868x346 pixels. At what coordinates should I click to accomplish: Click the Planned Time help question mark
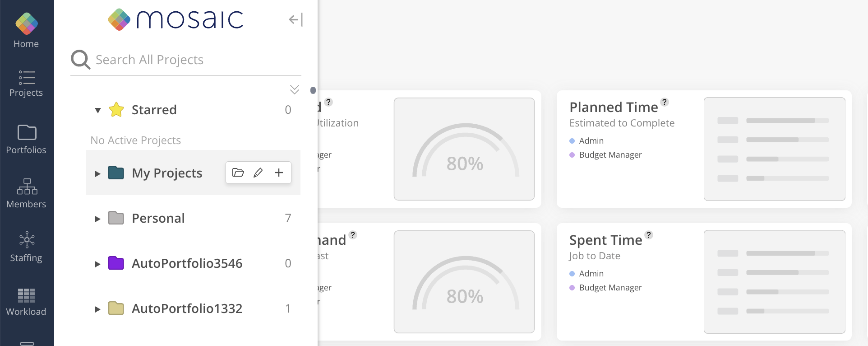(665, 102)
